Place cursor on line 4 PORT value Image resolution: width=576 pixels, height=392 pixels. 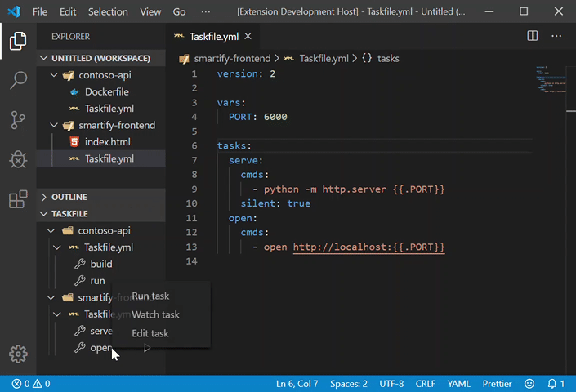[x=275, y=117]
